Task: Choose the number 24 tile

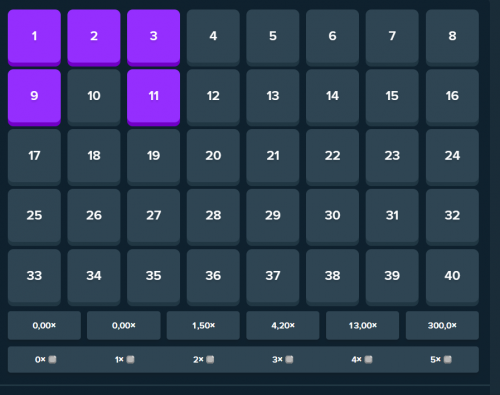Action: click(x=452, y=157)
